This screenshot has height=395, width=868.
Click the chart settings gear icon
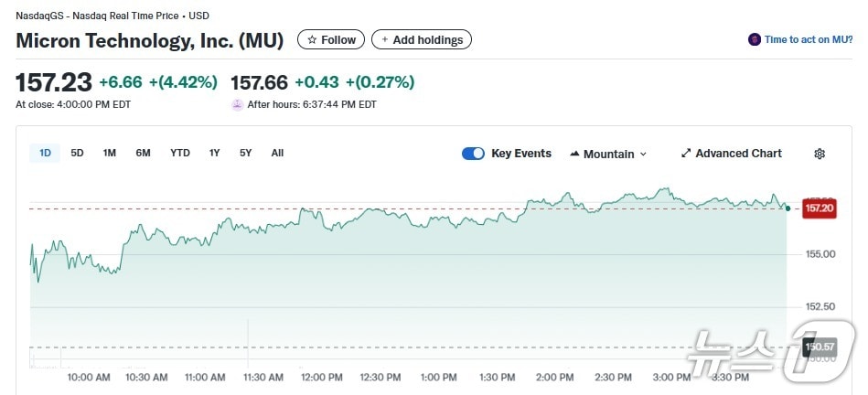click(x=820, y=154)
